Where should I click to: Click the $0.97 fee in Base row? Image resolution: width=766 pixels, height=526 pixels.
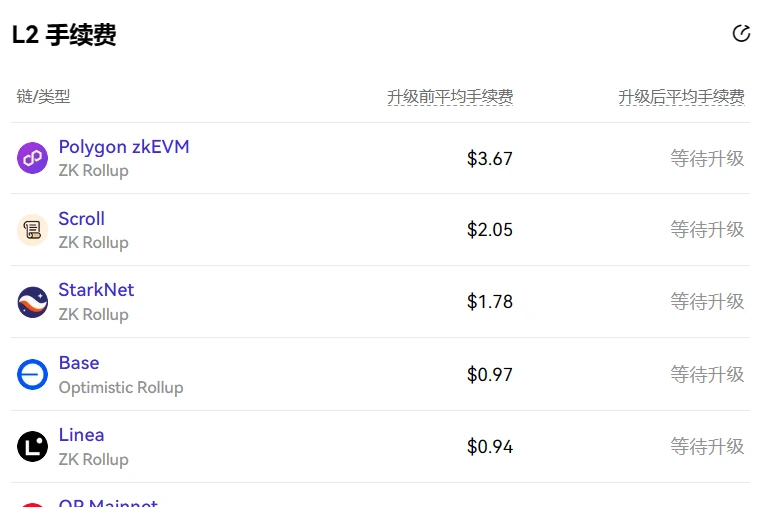(x=489, y=375)
